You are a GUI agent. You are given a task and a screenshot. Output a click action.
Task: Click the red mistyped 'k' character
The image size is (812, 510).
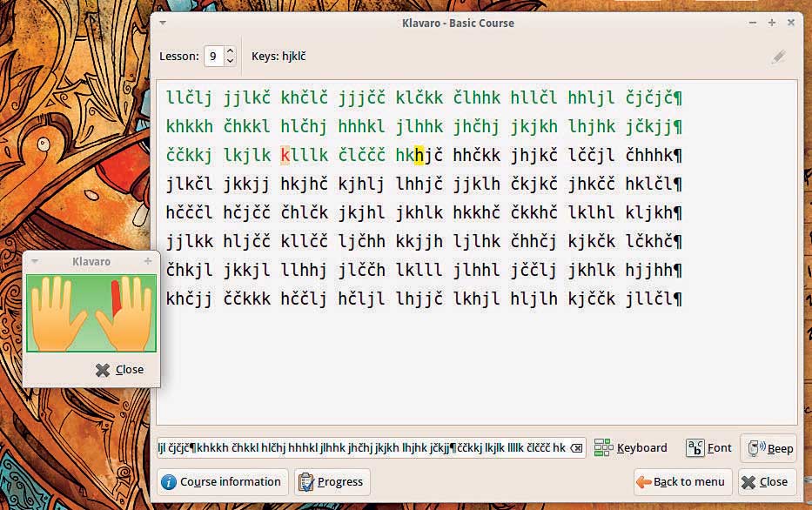tap(285, 155)
